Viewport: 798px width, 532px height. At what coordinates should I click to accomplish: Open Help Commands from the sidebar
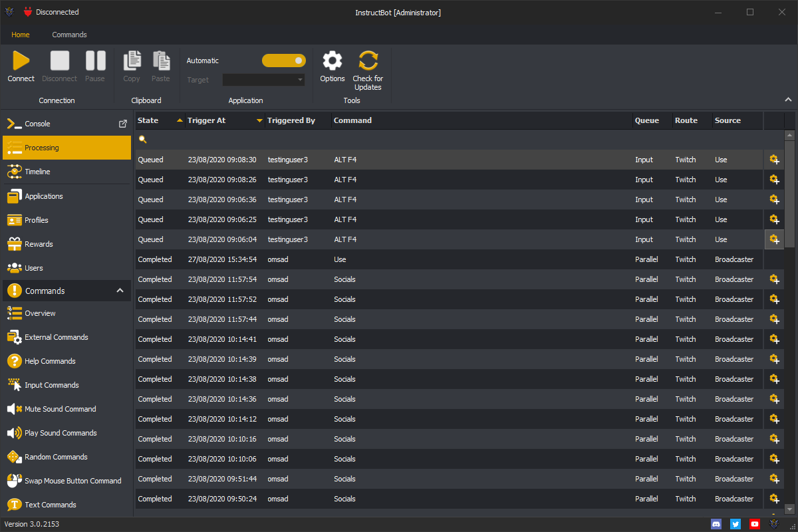point(66,361)
